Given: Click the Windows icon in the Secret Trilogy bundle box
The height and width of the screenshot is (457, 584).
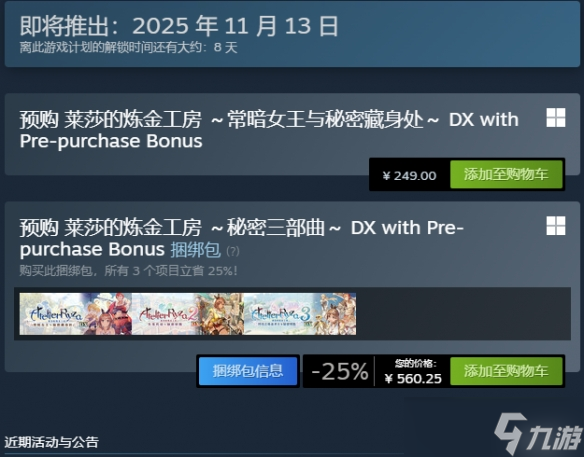Looking at the screenshot, I should (x=556, y=226).
